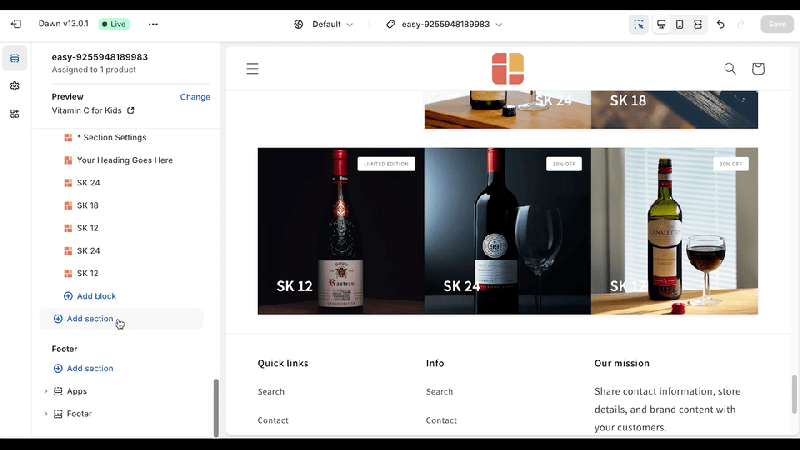This screenshot has height=450, width=800.
Task: Open the Sections panel sidebar icon
Action: [14, 58]
